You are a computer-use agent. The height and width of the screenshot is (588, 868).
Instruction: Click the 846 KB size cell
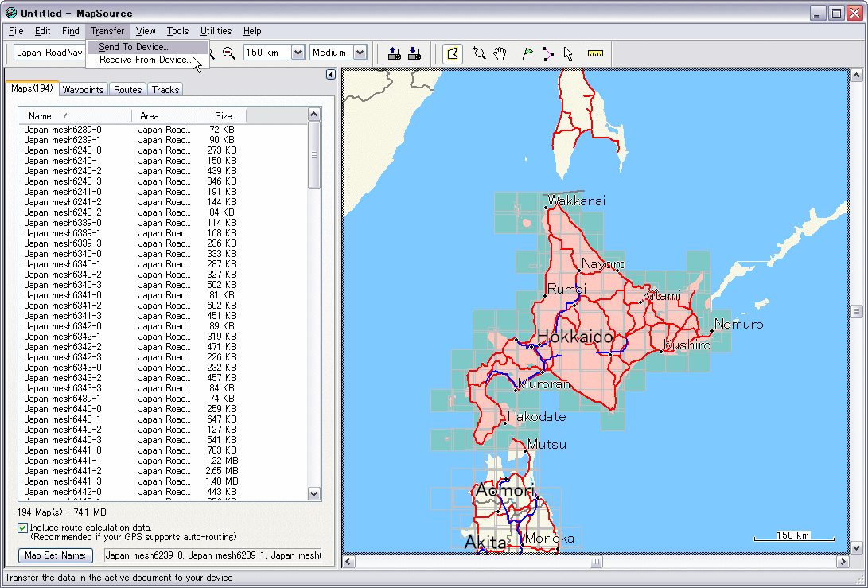click(221, 181)
